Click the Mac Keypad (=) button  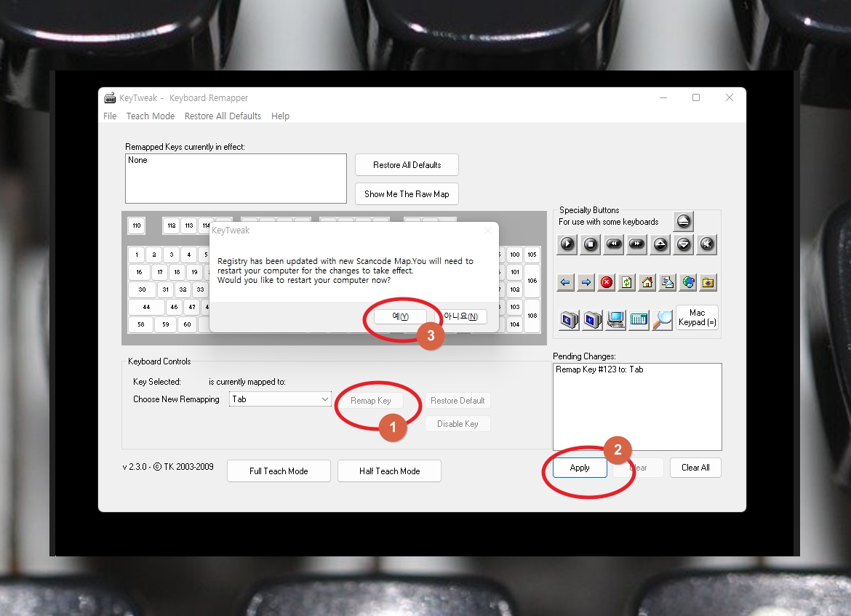[697, 318]
